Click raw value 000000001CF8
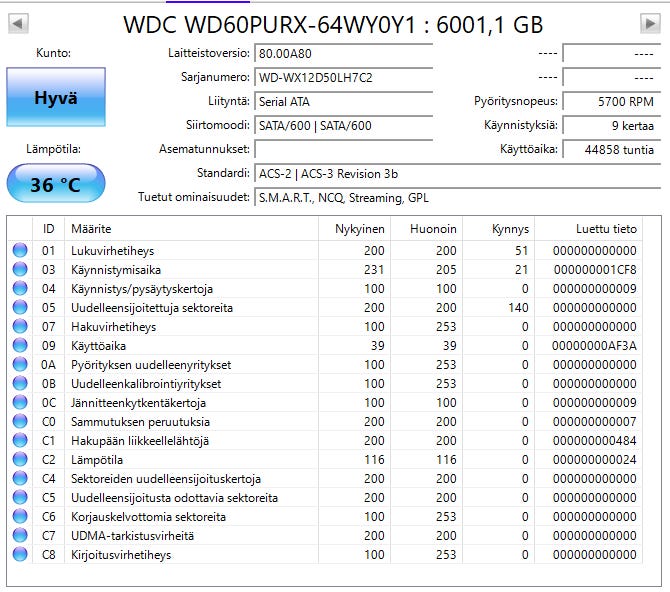 595,270
